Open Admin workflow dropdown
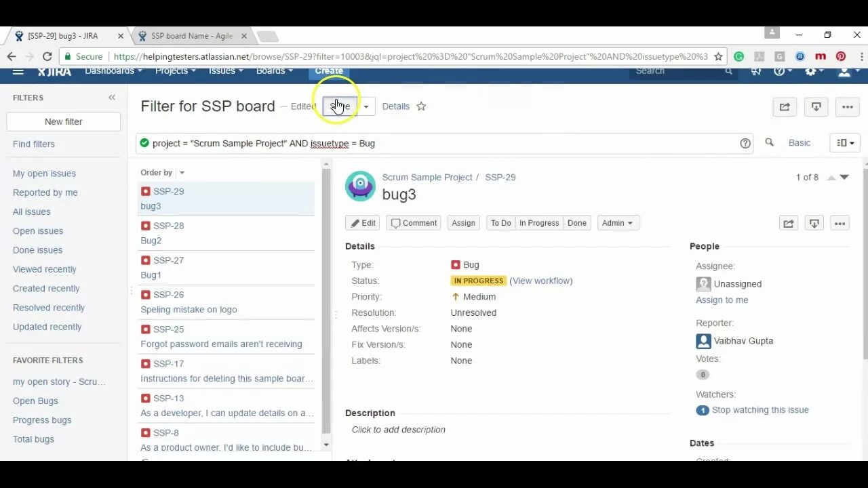868x488 pixels. click(x=618, y=223)
